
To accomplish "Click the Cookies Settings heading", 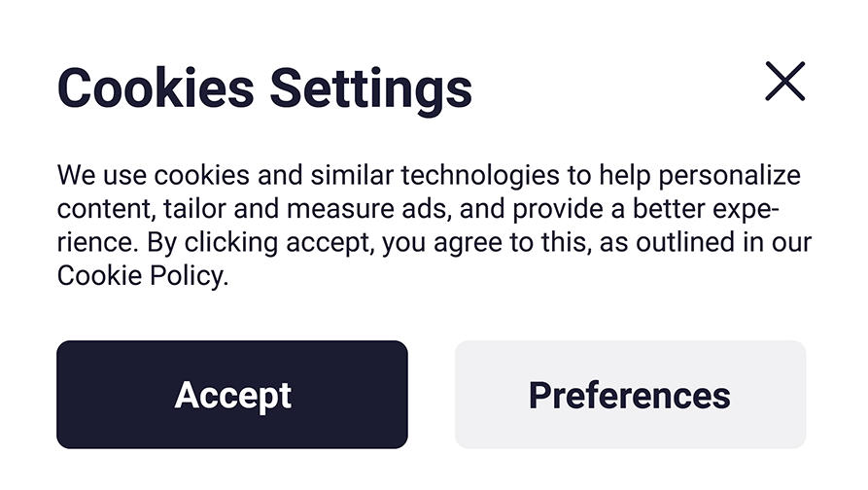I will coord(265,87).
